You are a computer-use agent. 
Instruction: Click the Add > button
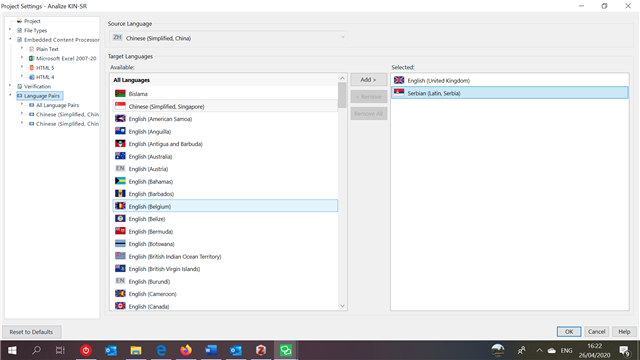point(369,80)
